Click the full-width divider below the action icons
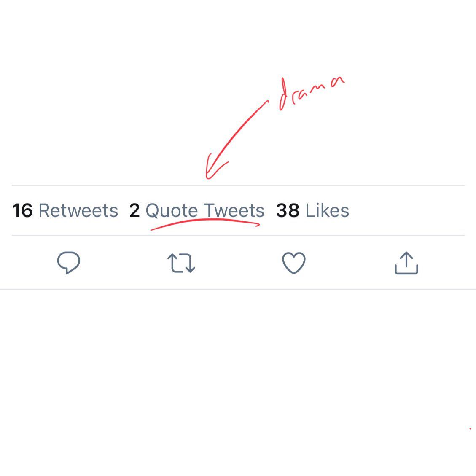The height and width of the screenshot is (476, 476). click(238, 290)
